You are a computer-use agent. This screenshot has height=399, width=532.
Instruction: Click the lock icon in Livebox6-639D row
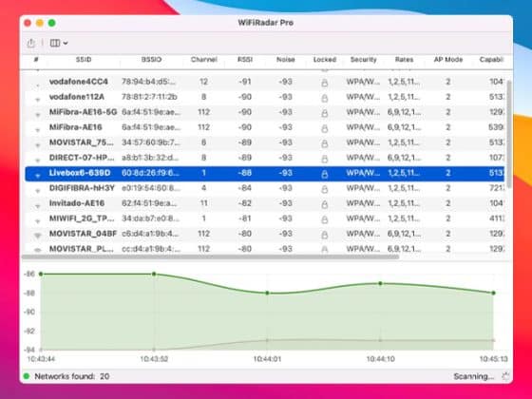324,174
